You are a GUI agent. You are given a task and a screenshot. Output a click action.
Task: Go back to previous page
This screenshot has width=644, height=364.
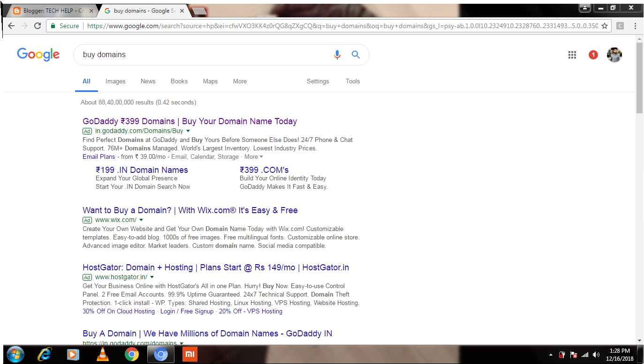(x=11, y=26)
